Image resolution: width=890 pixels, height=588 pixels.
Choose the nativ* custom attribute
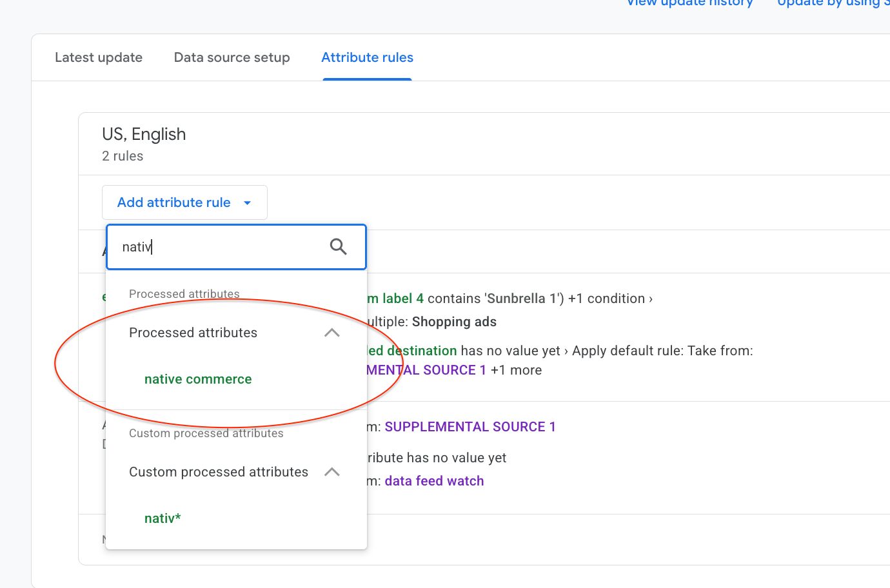tap(163, 518)
